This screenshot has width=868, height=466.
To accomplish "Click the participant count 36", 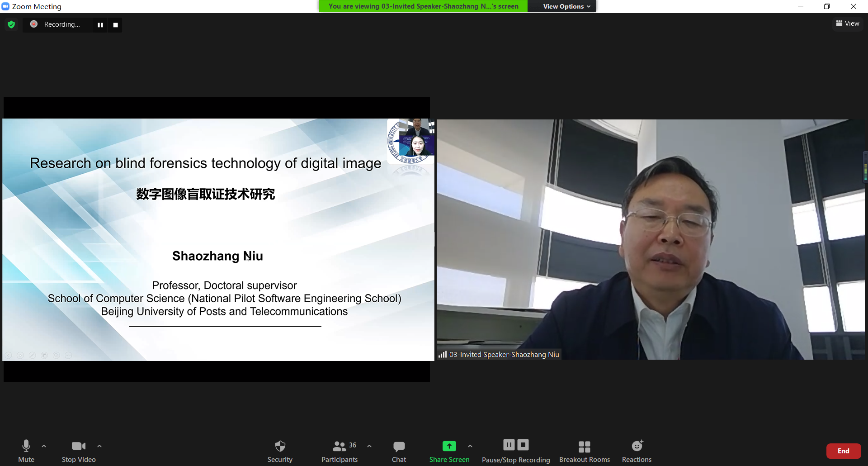I will coord(353,445).
